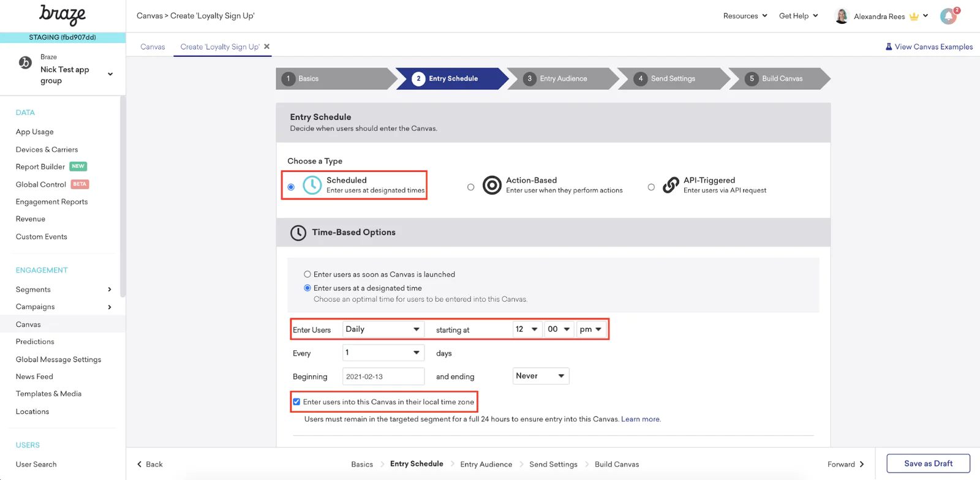Screen dimensions: 980x480
Task: Choose Enter users at a designated time
Action: (307, 288)
